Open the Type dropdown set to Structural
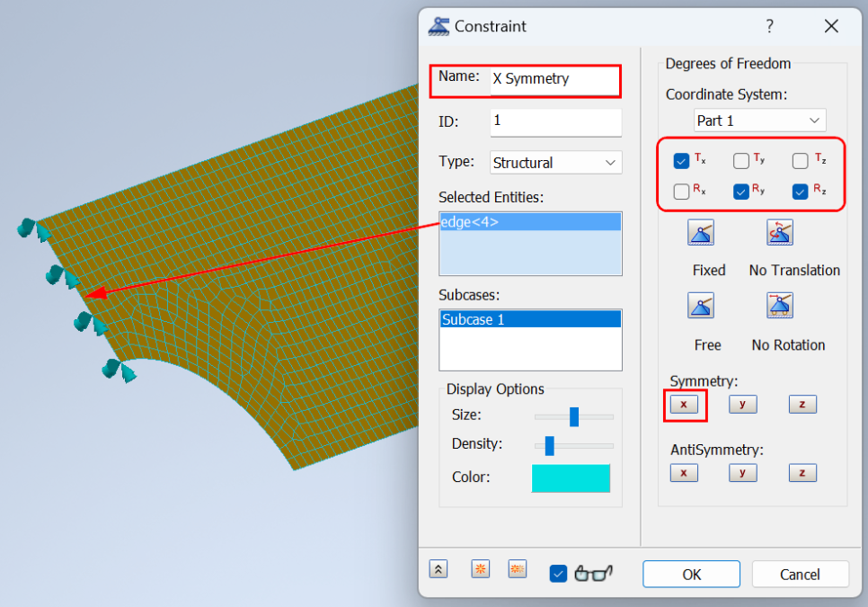868x607 pixels. [x=555, y=163]
